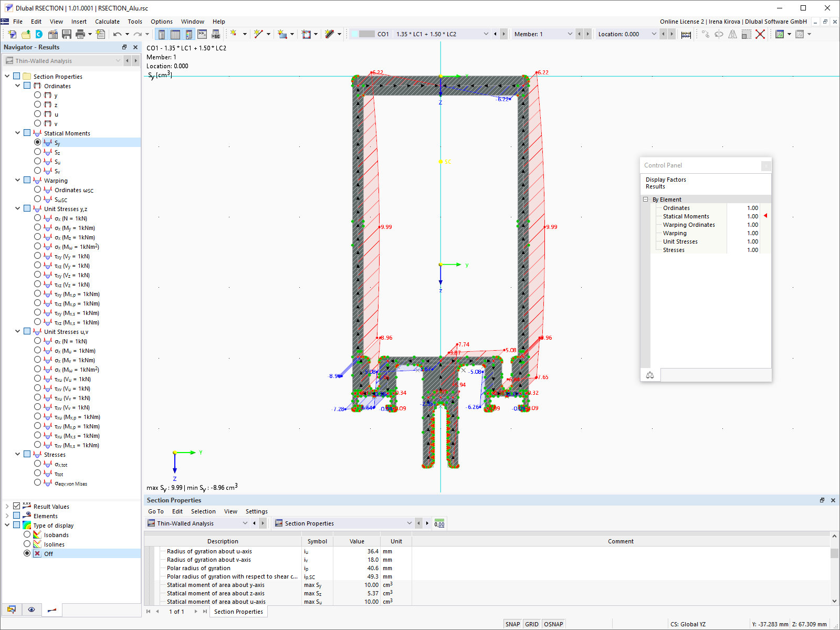Screen dimensions: 840x630
Task: Click the balance scale icon in Control Panel
Action: [x=650, y=375]
